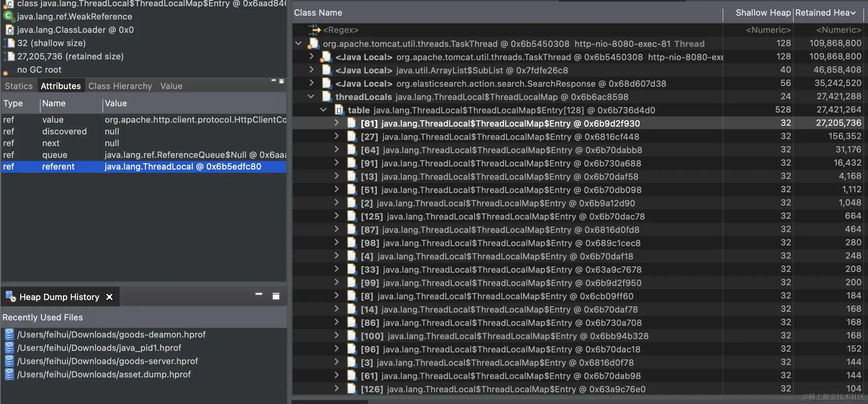Click the object icon of entry [13]
Screen dimensions: 868x404
coord(352,177)
